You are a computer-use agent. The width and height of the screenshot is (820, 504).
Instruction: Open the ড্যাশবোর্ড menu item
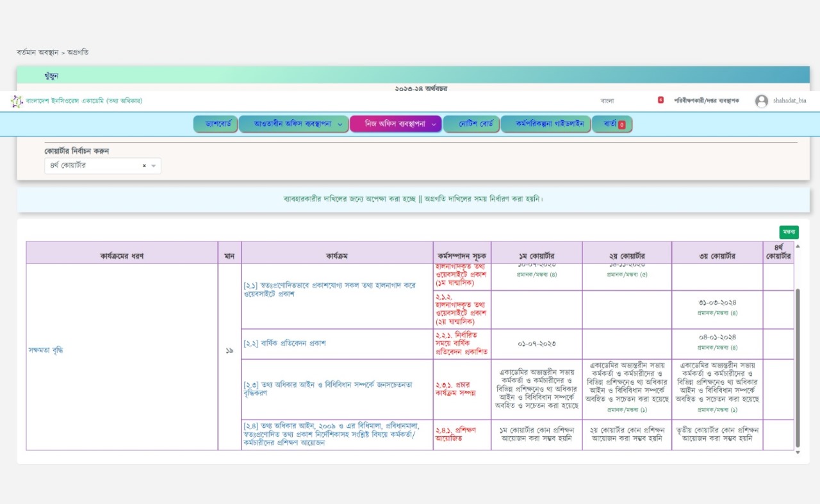[215, 124]
